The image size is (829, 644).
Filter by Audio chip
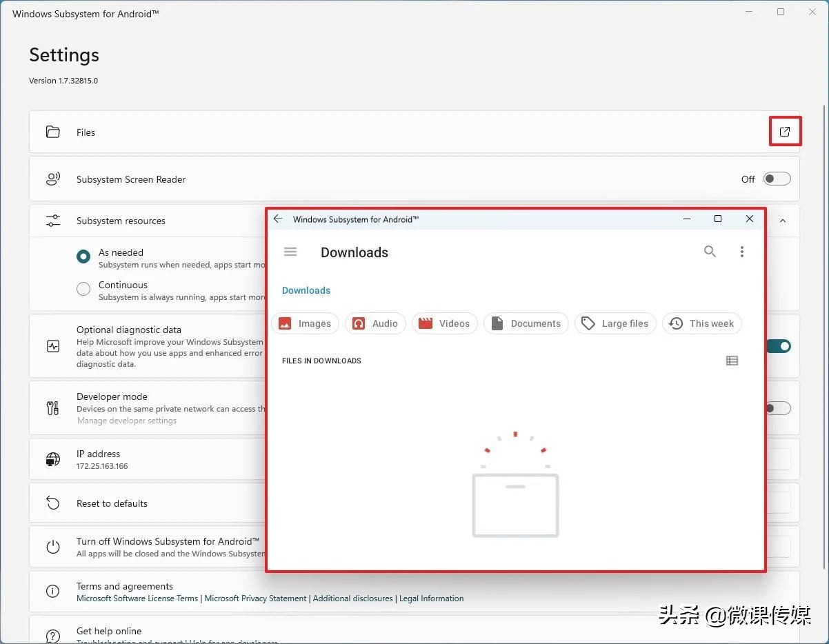375,323
